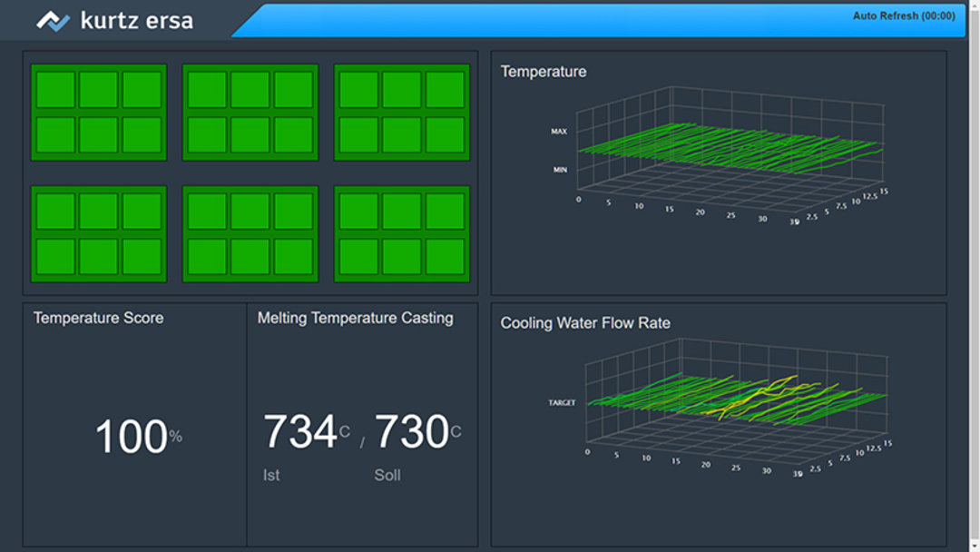Select top-right group's last lower green cell
Screen dimensions: 980x552
click(445, 134)
